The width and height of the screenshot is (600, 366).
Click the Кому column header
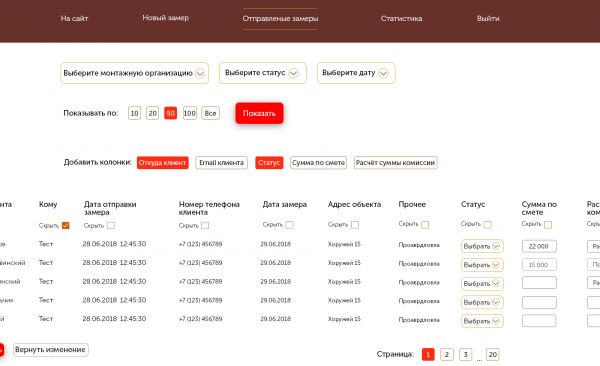tap(48, 204)
